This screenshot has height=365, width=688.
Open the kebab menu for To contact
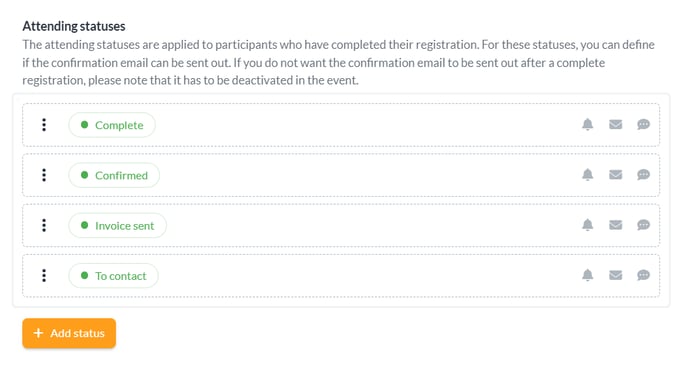pos(44,276)
